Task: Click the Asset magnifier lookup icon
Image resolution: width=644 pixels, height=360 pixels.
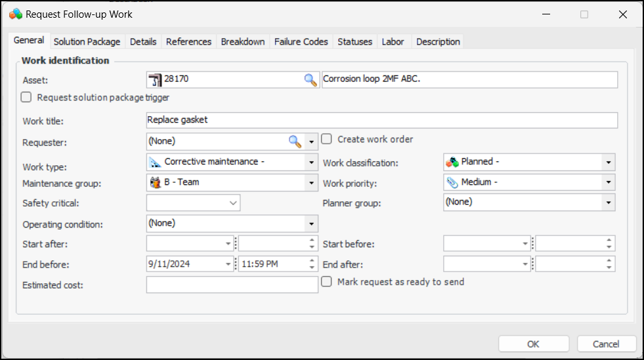Action: click(x=310, y=80)
